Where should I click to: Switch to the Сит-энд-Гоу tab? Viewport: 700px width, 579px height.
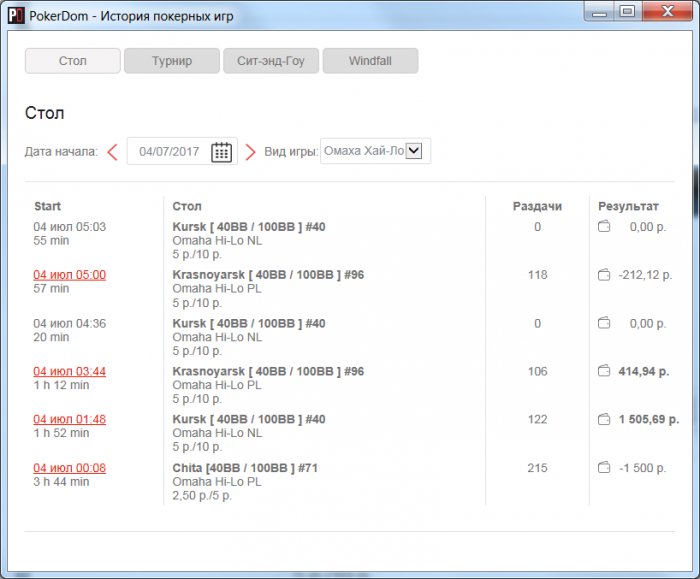pyautogui.click(x=271, y=61)
